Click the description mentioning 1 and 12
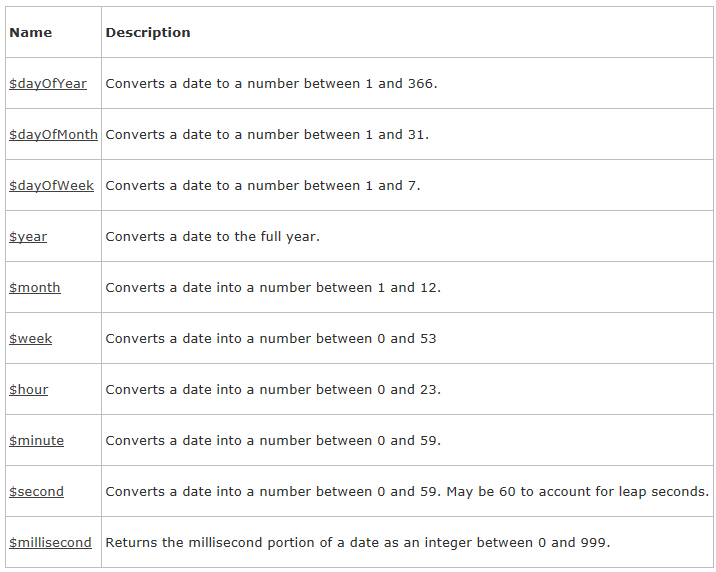Image resolution: width=716 pixels, height=572 pixels. point(273,288)
